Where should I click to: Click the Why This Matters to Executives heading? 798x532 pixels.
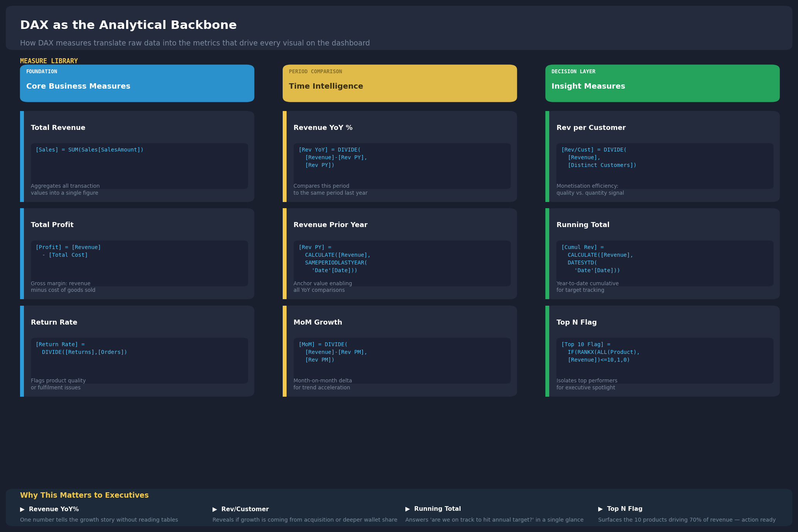(x=84, y=495)
